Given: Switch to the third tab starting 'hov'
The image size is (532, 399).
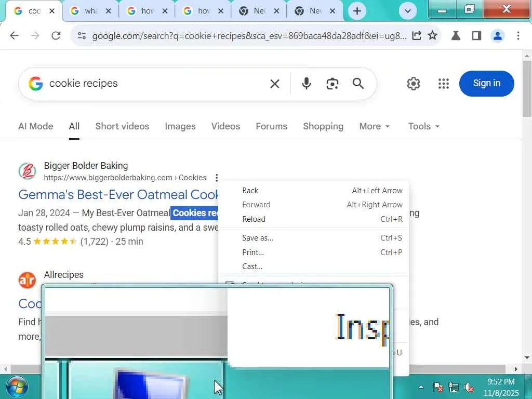Looking at the screenshot, I should 147,11.
